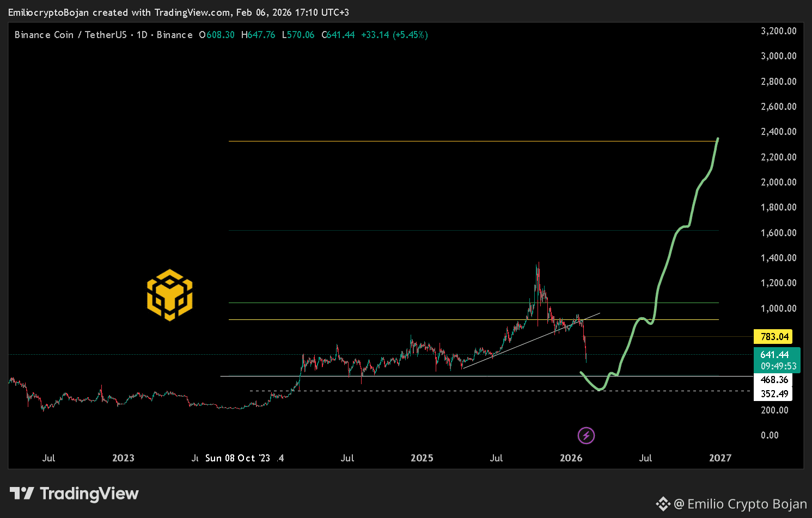Click the 2027 label on time axis
Image resolution: width=812 pixels, height=518 pixels.
720,458
